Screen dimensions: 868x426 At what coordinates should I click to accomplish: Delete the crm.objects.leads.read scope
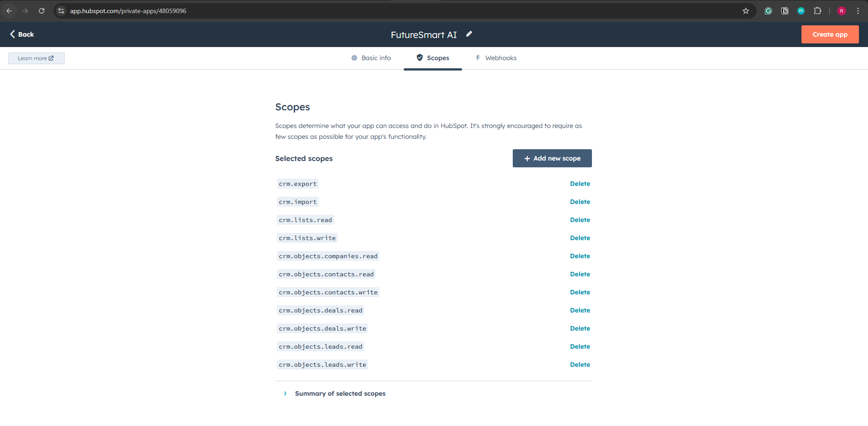pos(580,346)
